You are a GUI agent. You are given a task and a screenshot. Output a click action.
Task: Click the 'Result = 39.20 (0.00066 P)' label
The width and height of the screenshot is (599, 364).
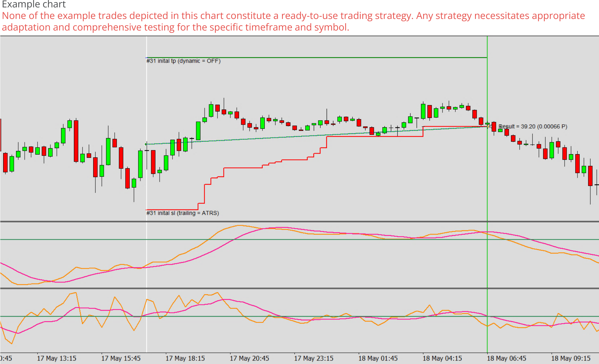tap(533, 127)
